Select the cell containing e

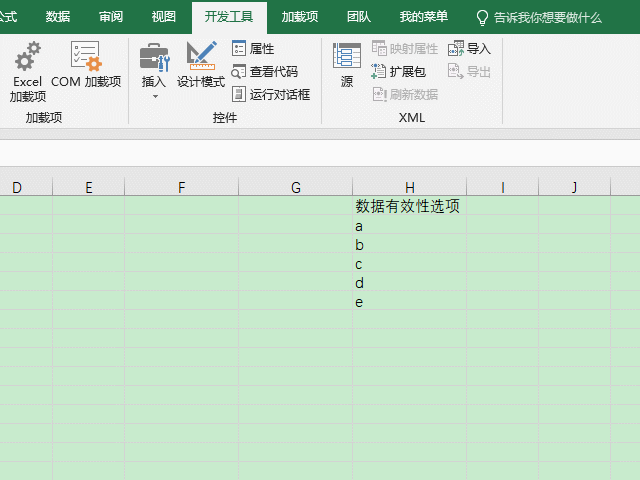[410, 300]
